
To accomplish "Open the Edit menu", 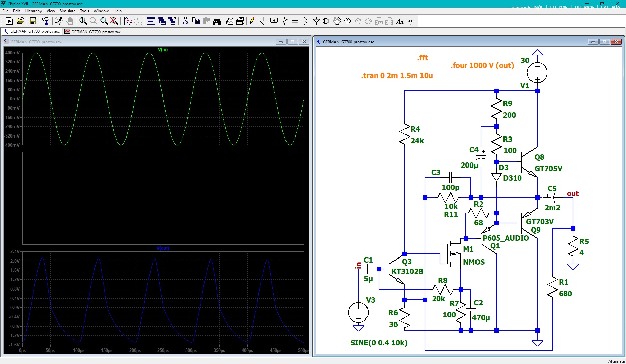I will point(17,11).
